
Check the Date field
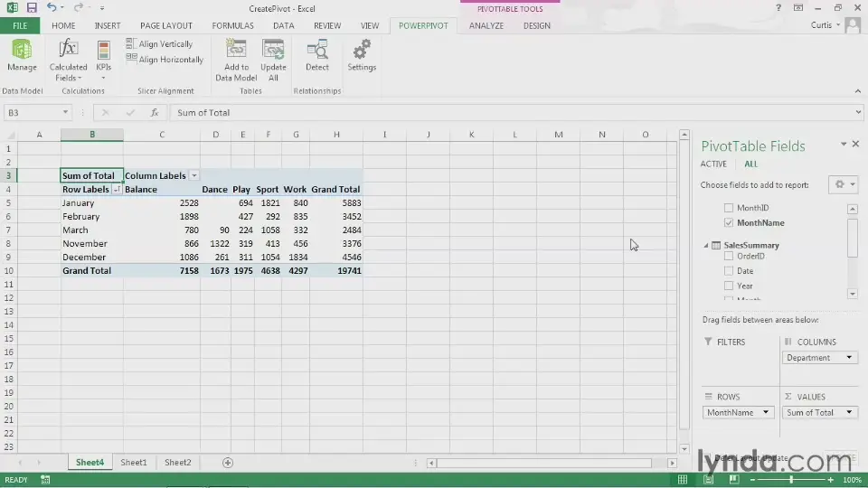click(729, 270)
